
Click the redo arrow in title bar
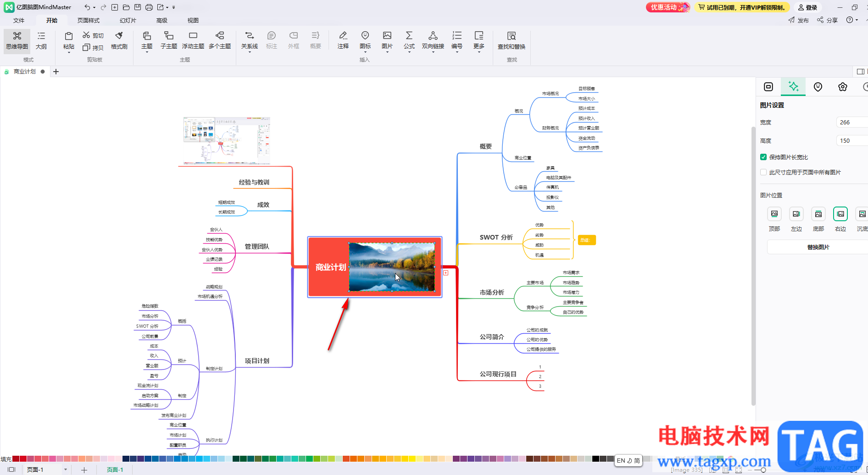pos(103,7)
